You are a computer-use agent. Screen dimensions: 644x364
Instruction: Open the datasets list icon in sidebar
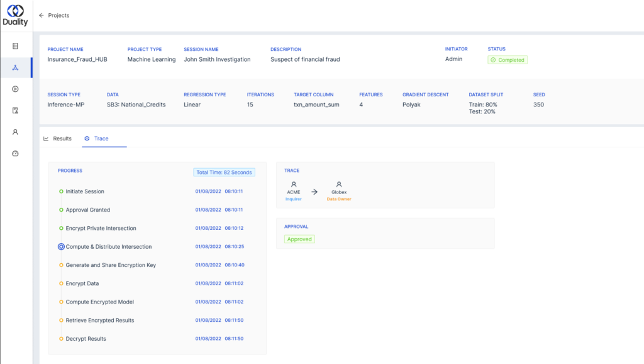(16, 46)
